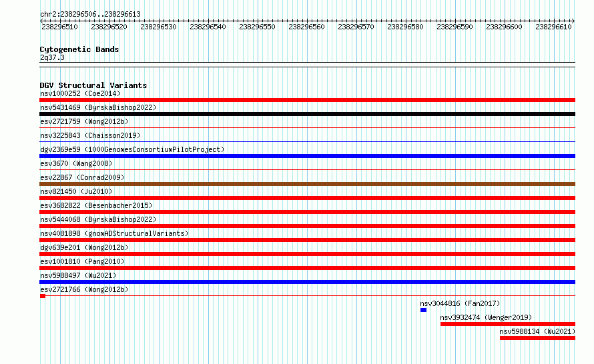
Task: Open esv3682822 (Besenbacher2015) variant label
Action: point(96,205)
